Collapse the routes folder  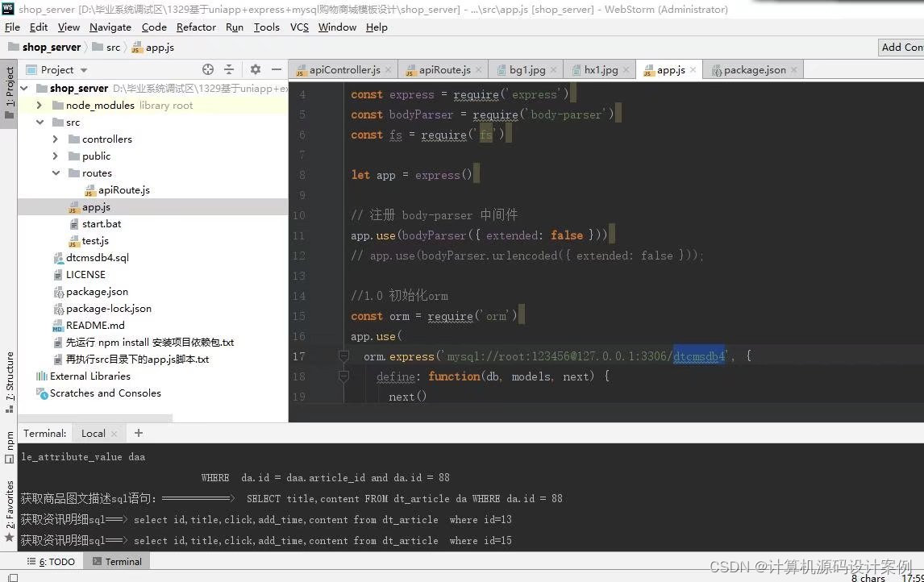click(x=56, y=173)
